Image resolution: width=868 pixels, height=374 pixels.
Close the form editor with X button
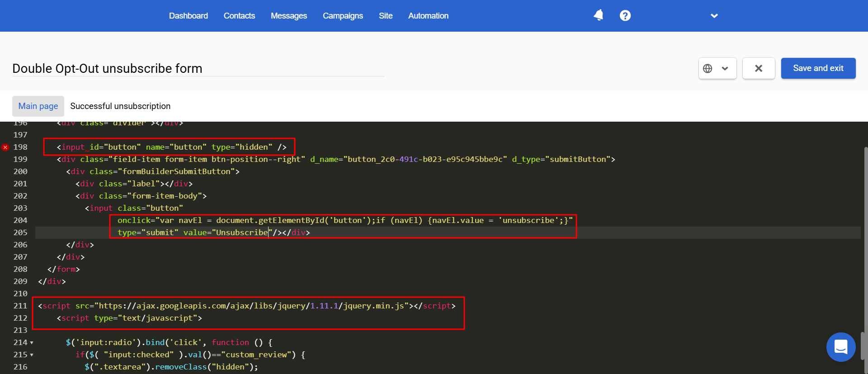click(x=759, y=68)
